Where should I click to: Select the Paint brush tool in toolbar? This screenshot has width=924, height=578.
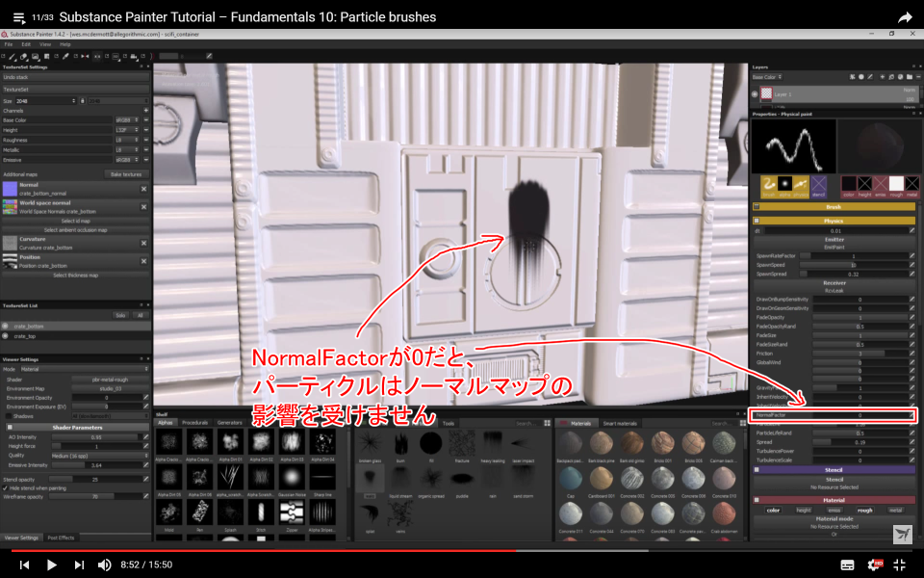coord(13,57)
